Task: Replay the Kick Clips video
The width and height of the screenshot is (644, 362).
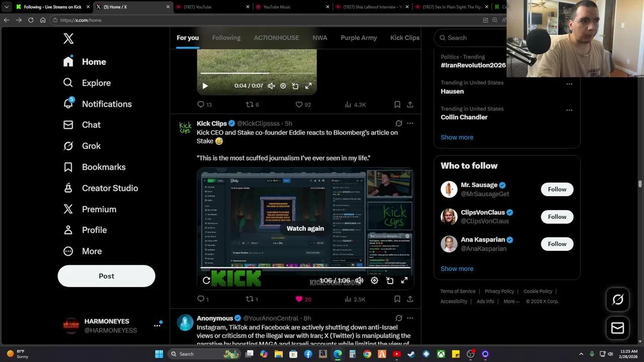Action: (206, 281)
